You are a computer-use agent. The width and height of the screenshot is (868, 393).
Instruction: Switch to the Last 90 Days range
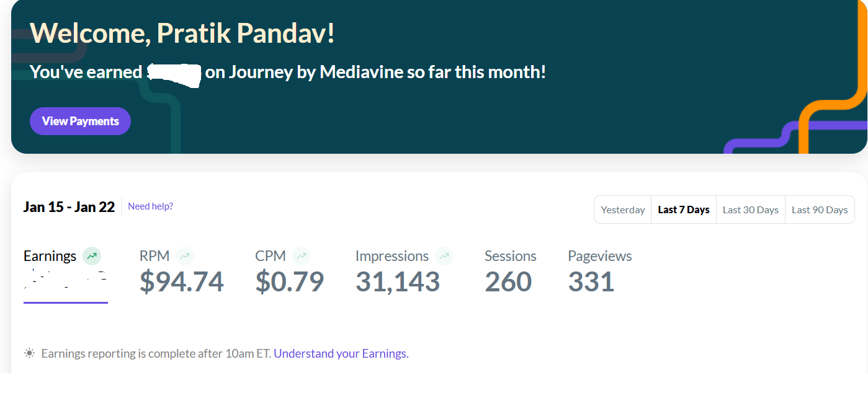click(x=820, y=210)
